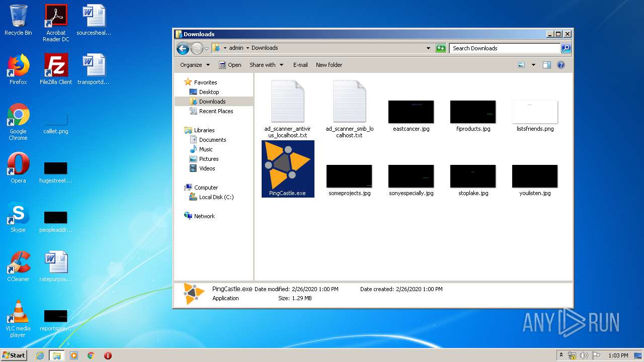Select Libraries in the navigation pane
This screenshot has width=644, height=362.
tap(204, 130)
